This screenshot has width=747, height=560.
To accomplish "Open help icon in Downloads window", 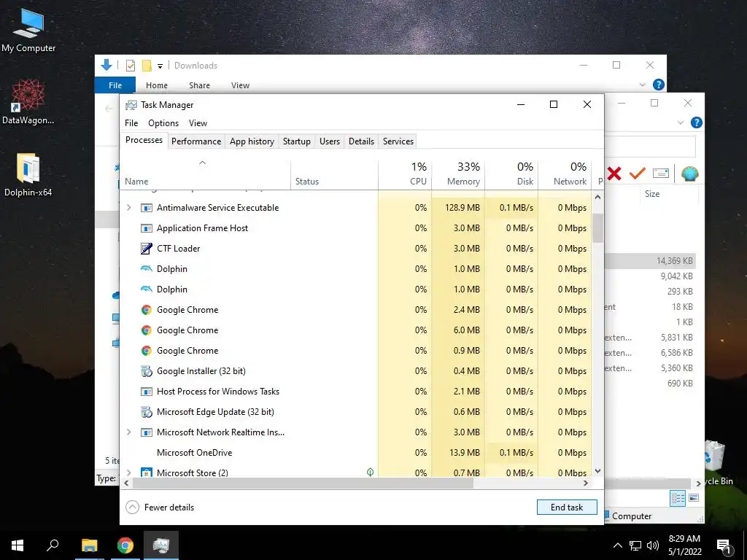I will [x=659, y=85].
